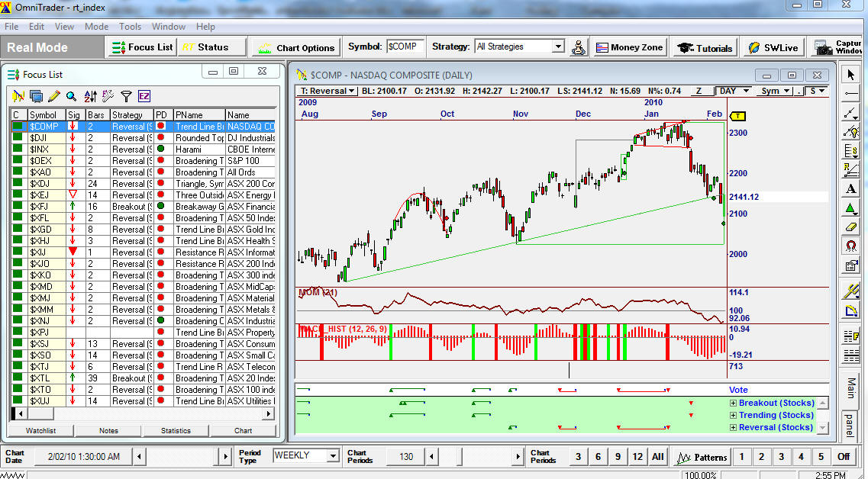This screenshot has height=479, width=868.
Task: Select the green triangle symbol tool
Action: (x=851, y=207)
